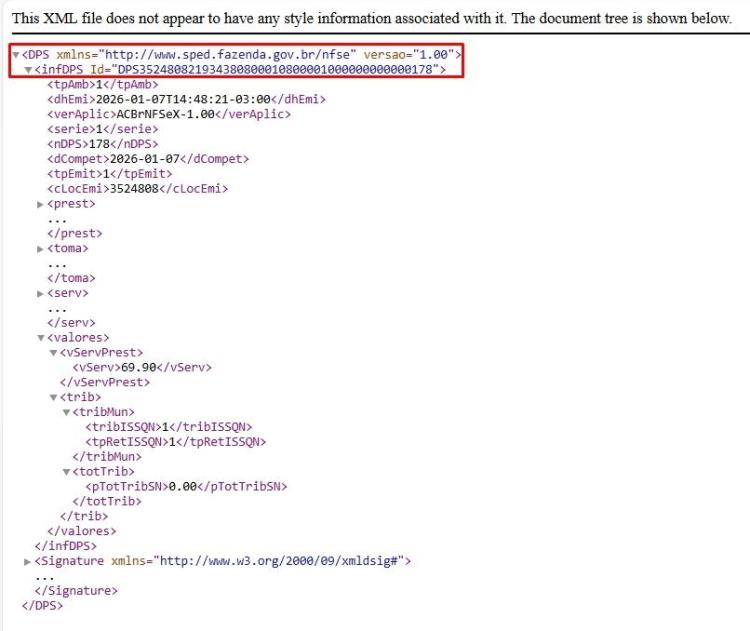This screenshot has width=750, height=631.
Task: Click the verAplic ACBrNFSeX-1.00 line
Action: click(x=169, y=114)
